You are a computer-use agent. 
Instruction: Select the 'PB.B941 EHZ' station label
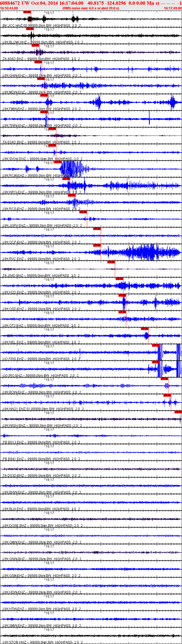[x=13, y=459]
